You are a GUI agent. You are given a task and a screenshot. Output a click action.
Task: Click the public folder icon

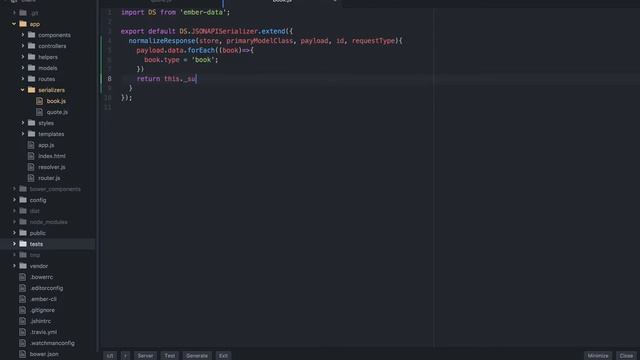(x=23, y=233)
